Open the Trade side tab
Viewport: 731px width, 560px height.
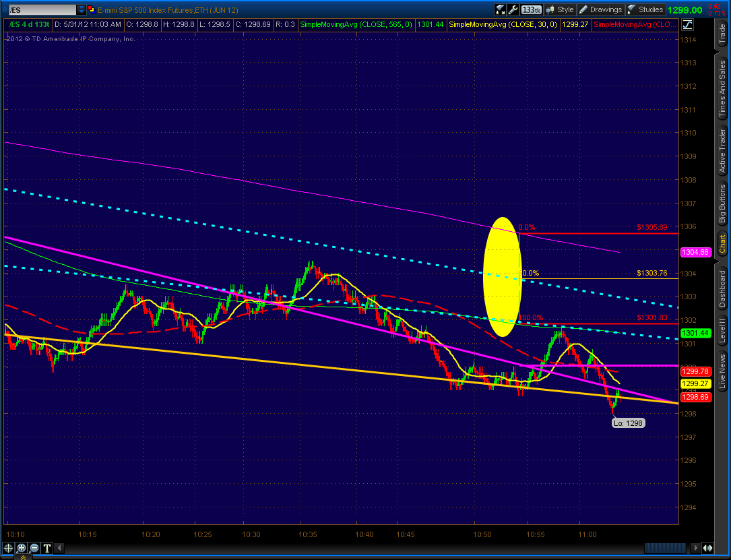(x=722, y=34)
